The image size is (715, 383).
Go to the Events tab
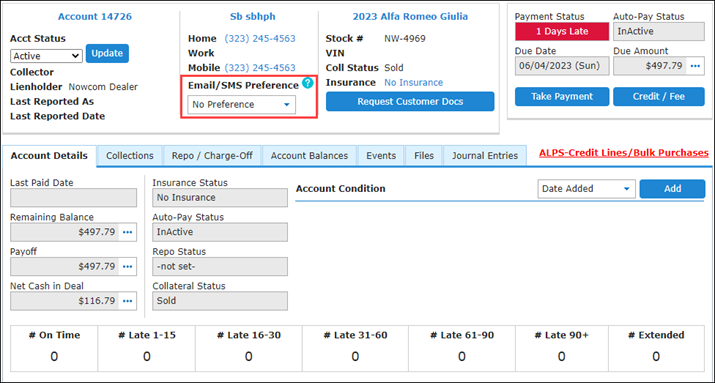[381, 156]
